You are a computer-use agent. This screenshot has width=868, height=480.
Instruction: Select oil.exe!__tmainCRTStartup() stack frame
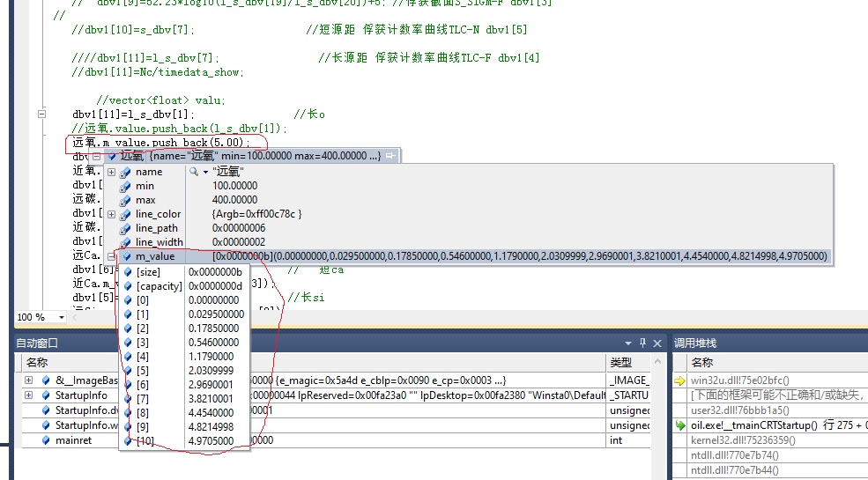(x=779, y=425)
